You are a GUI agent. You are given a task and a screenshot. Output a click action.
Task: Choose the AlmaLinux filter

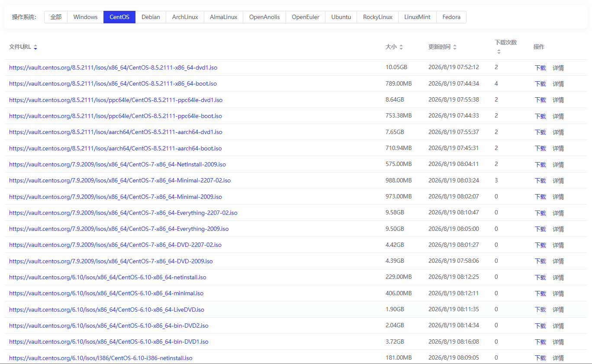tap(224, 17)
